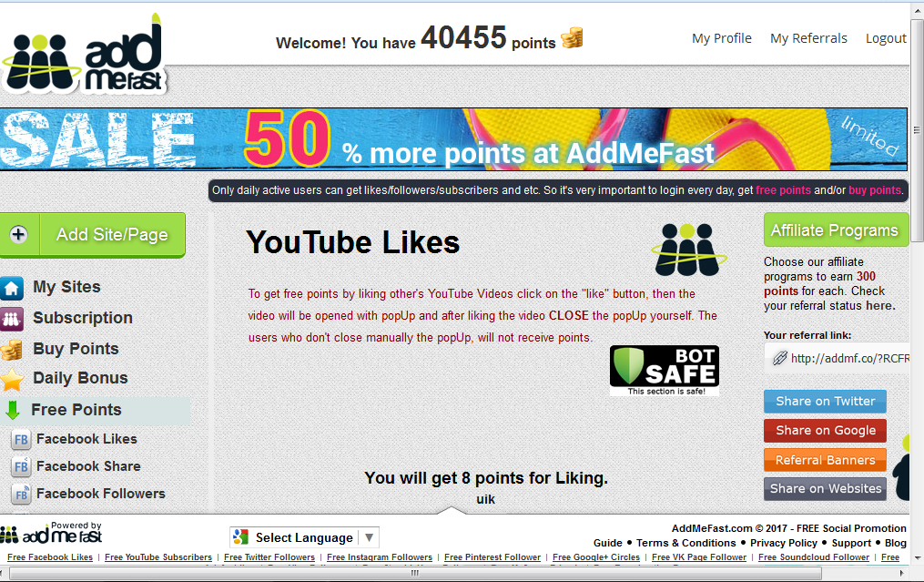
Task: Open Buy Points page
Action: pos(76,349)
